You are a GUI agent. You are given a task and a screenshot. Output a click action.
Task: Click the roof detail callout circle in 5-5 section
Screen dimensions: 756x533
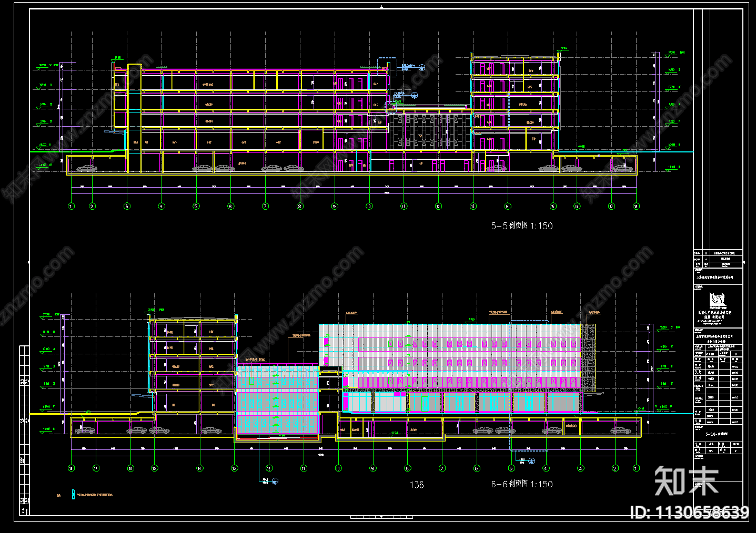click(x=421, y=67)
